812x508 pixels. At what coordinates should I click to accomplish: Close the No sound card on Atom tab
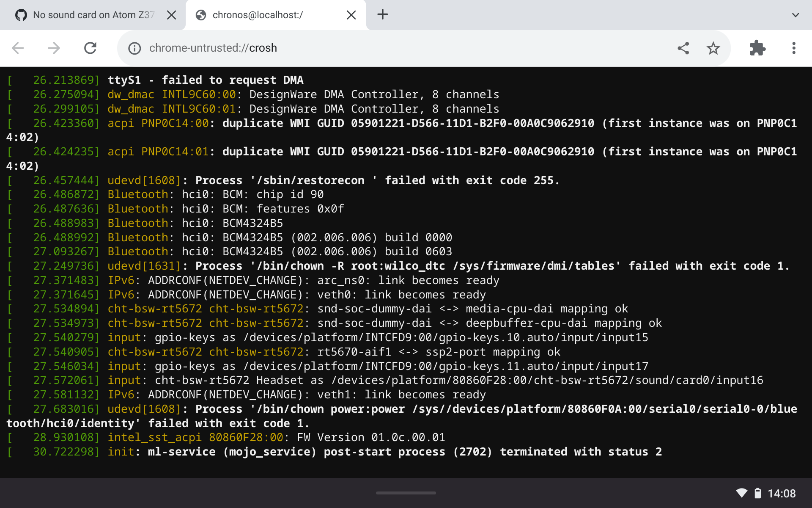172,14
